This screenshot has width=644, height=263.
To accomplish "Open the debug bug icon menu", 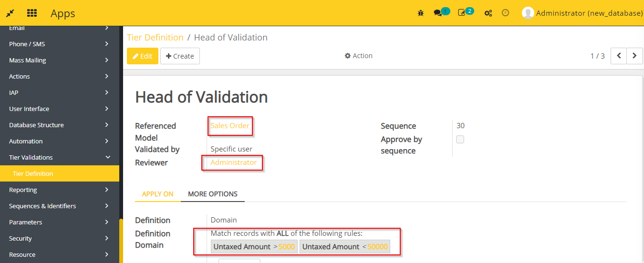I will [420, 13].
